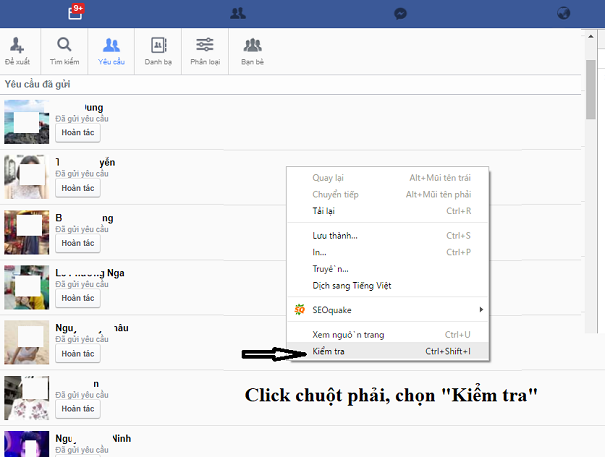The height and width of the screenshot is (457, 605).
Task: Open the profile picture beside Ngu...âu
Action: point(27,342)
